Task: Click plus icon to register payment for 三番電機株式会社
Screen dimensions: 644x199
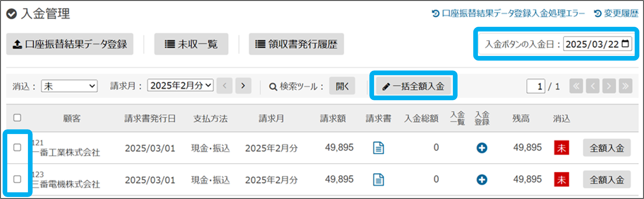Action: 482,179
